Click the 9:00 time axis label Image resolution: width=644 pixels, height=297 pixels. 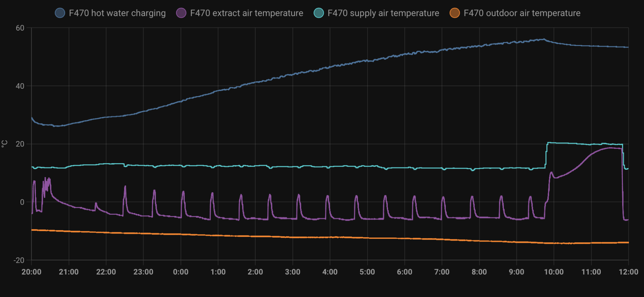click(x=517, y=272)
